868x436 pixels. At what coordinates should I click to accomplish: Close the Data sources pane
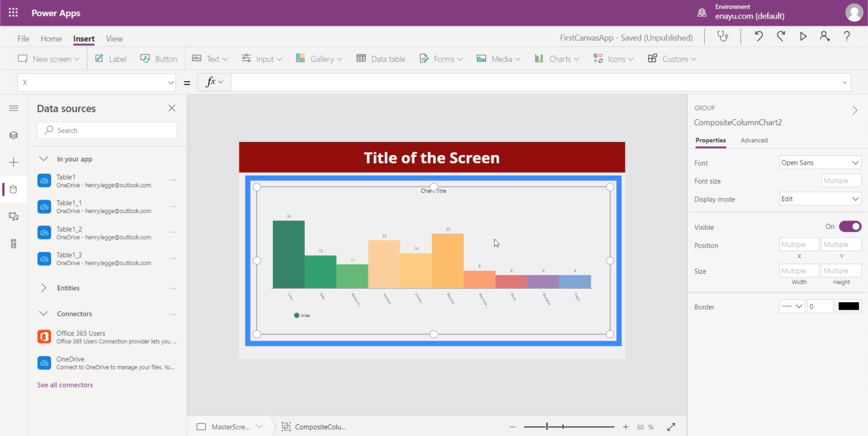(x=172, y=108)
